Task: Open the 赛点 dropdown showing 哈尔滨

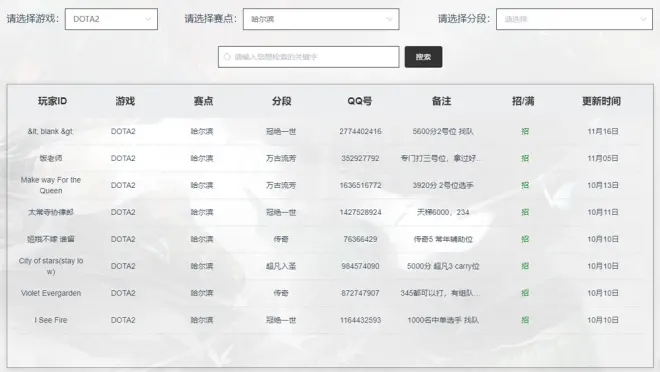Action: click(321, 19)
